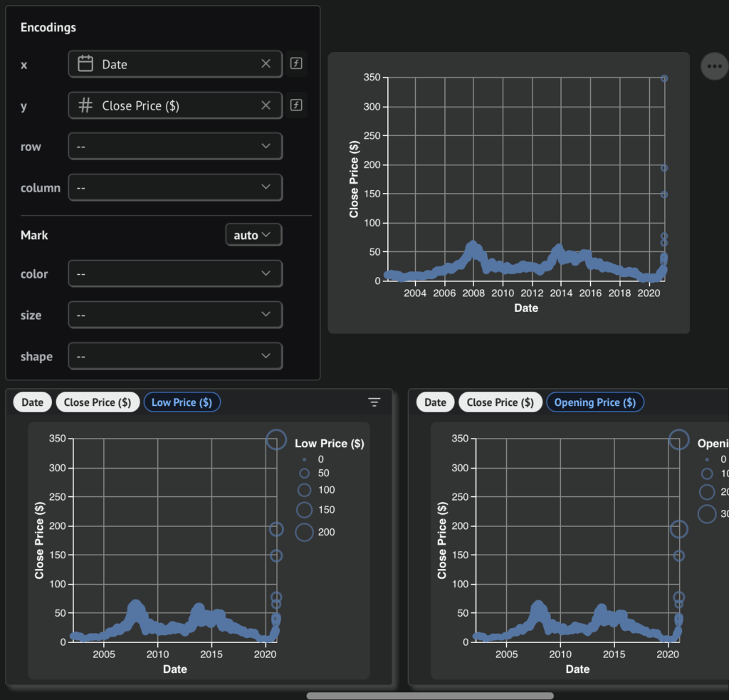Screen dimensions: 729x700
Task: Remove Close Price field from y encoding
Action: point(266,105)
